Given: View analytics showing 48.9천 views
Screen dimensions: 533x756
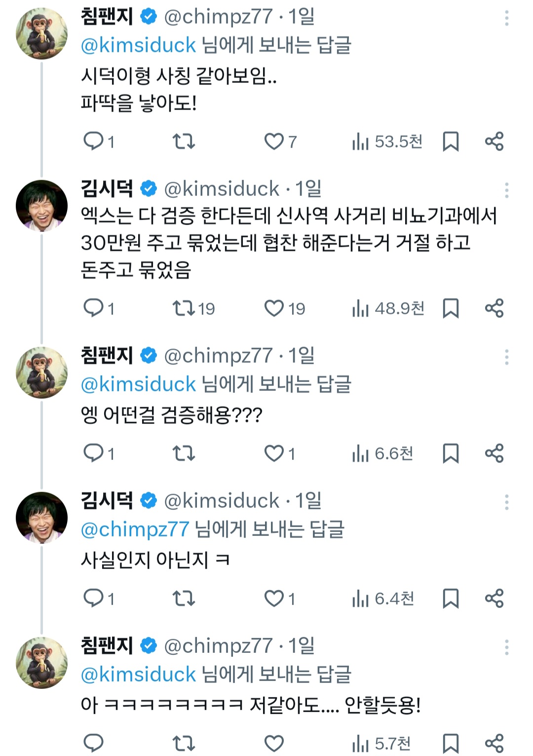Looking at the screenshot, I should 388,309.
